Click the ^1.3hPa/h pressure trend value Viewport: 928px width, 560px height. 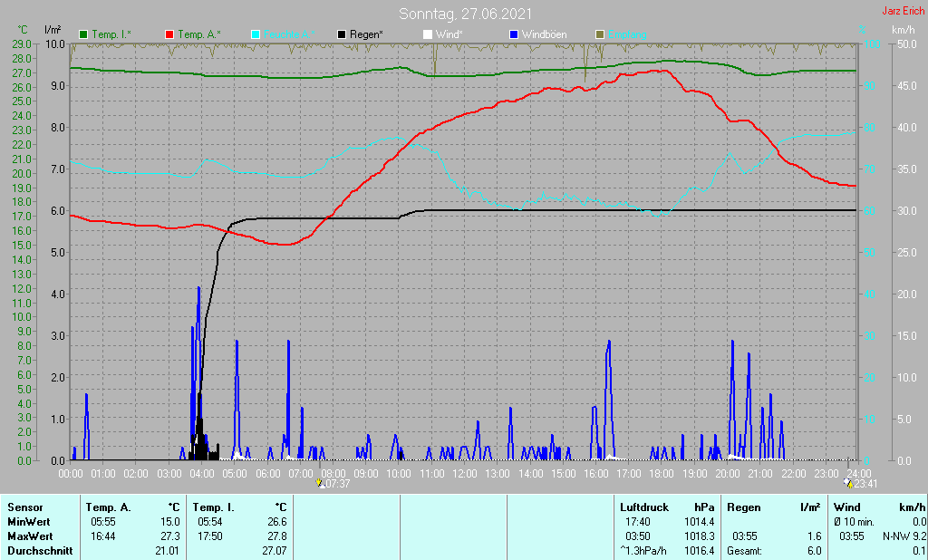(643, 551)
